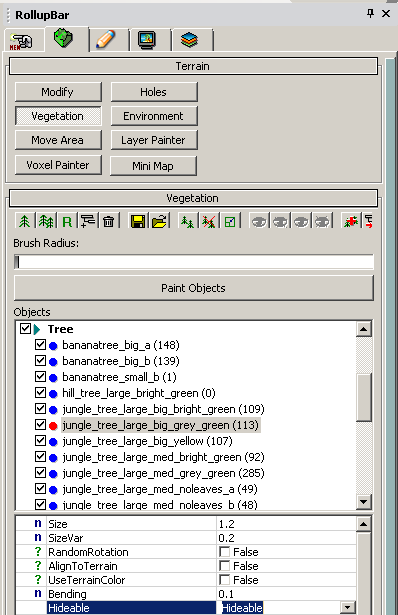Click the trash can remove icon
The image size is (398, 615).
click(x=109, y=222)
